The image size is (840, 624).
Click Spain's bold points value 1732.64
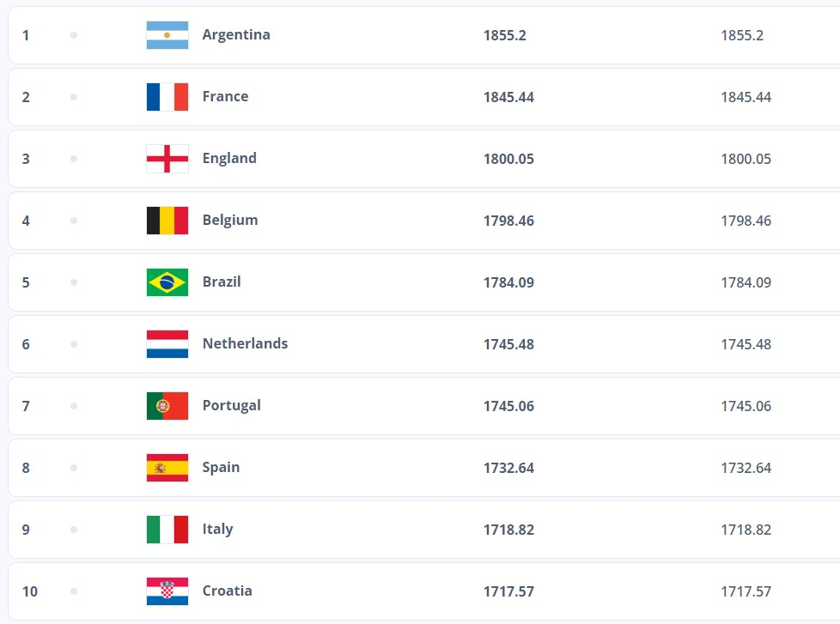pos(508,468)
